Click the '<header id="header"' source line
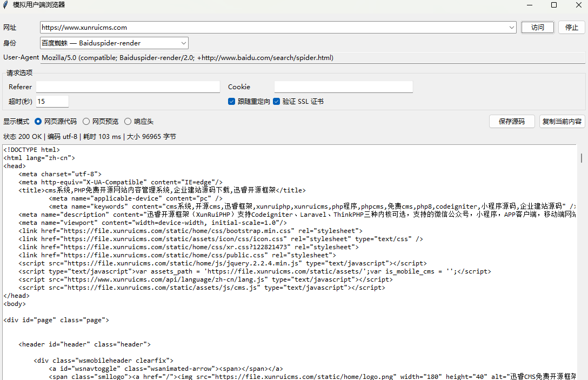Image resolution: width=588 pixels, height=380 pixels. 84,344
